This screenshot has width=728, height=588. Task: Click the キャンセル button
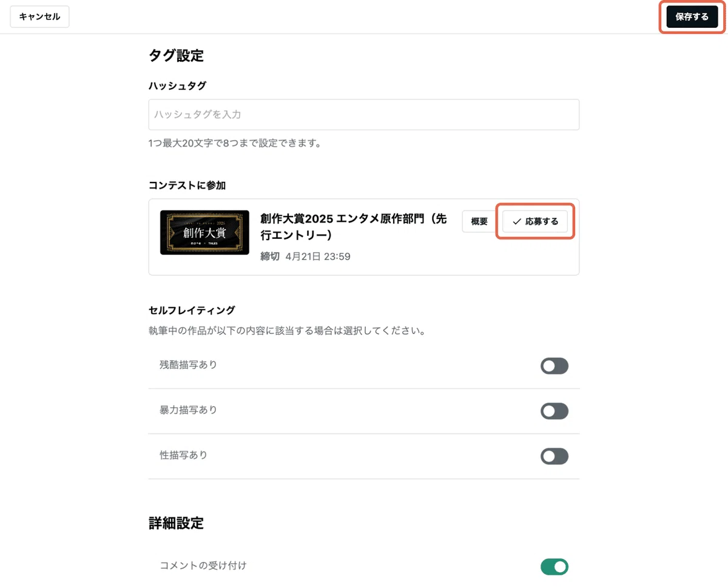pos(39,17)
